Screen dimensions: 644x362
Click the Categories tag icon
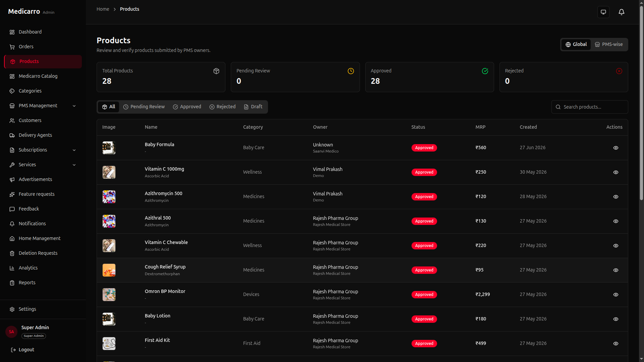coord(12,91)
